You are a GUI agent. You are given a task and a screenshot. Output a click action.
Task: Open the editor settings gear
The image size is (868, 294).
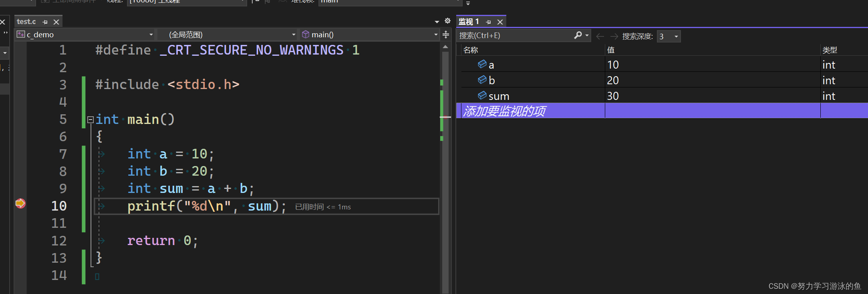coord(447,21)
